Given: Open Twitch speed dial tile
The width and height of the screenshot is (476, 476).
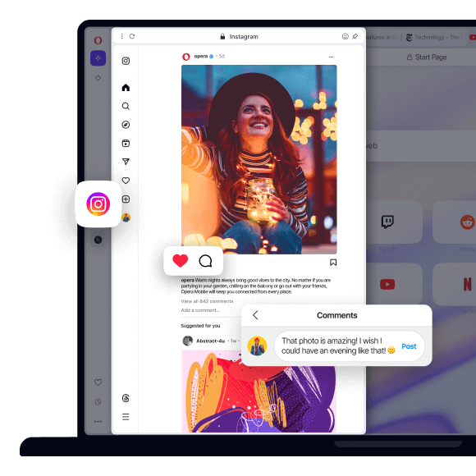Looking at the screenshot, I should (x=395, y=222).
